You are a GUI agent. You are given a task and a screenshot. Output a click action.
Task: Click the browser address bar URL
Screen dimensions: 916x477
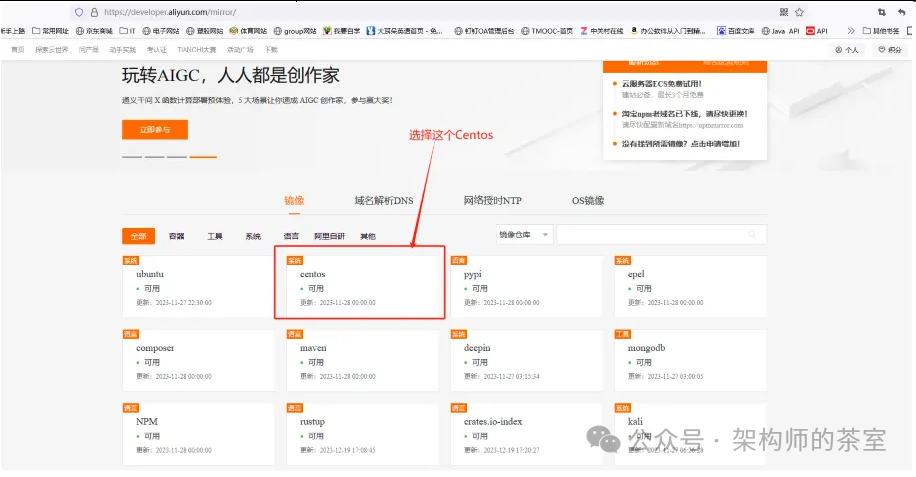(x=170, y=12)
